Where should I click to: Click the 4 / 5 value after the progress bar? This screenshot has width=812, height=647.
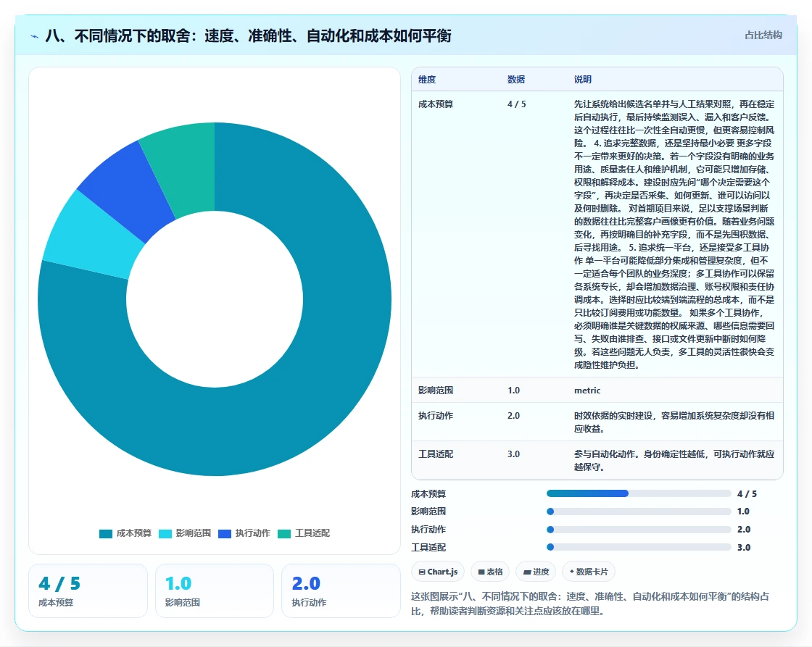click(747, 494)
